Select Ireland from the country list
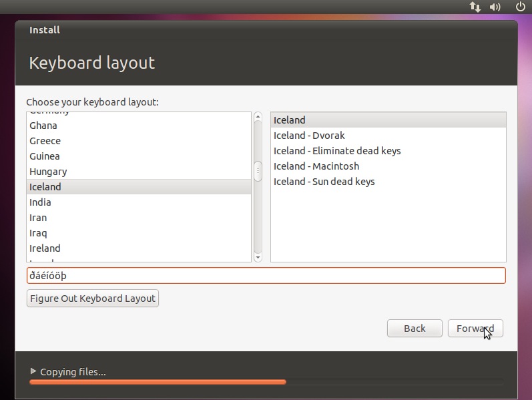The image size is (532, 400). [x=45, y=248]
